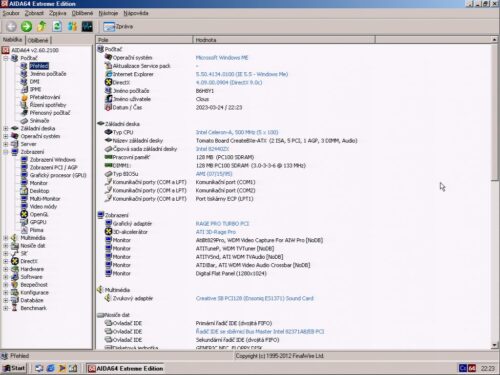The width and height of the screenshot is (500, 375).
Task: Click the Hodnota column header
Action: pyautogui.click(x=284, y=40)
